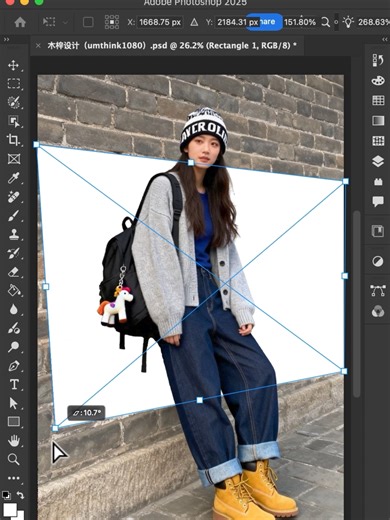390x520 pixels.
Task: Click the X position field
Action: (160, 22)
